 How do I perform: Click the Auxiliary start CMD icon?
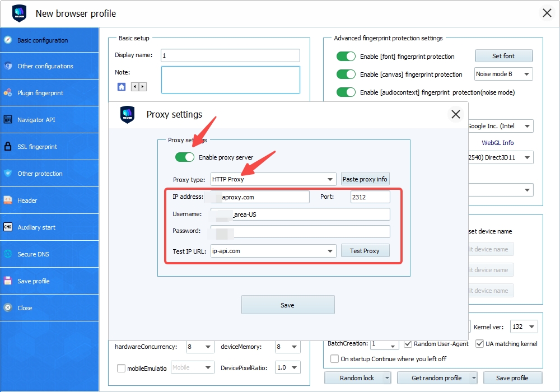pos(8,227)
